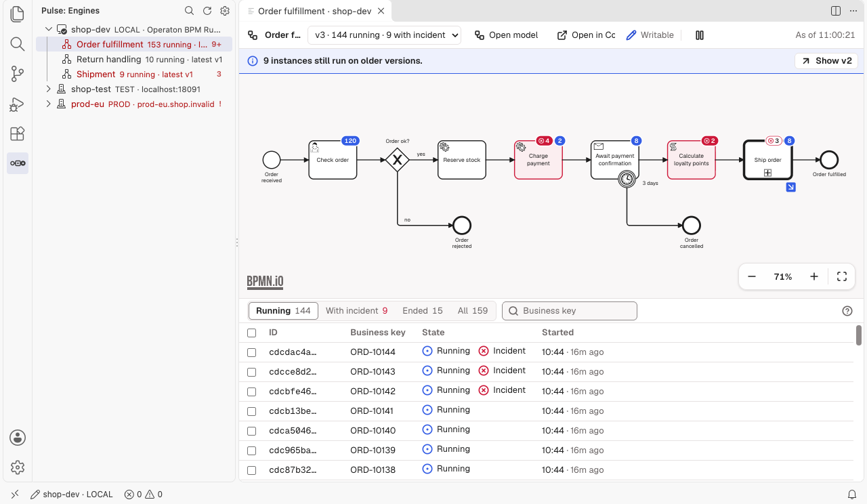Viewport: 867px width, 504px height.
Task: Open the Extensions view icon
Action: coord(18,133)
